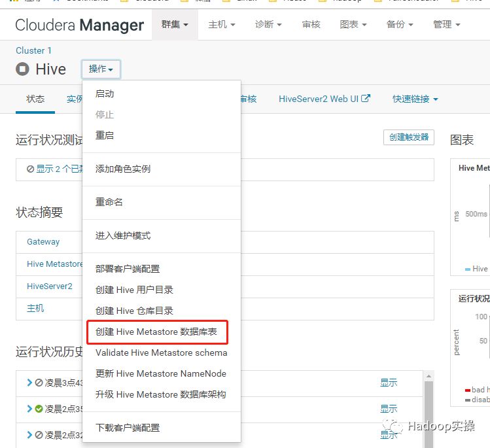Choose 部署客户端配置 menu entry
This screenshot has height=448, width=490.
[161, 269]
